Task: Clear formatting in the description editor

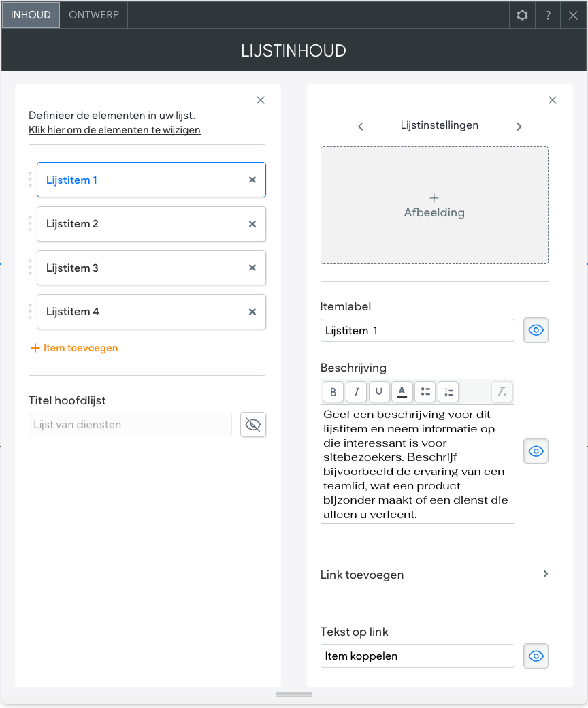Action: 502,391
